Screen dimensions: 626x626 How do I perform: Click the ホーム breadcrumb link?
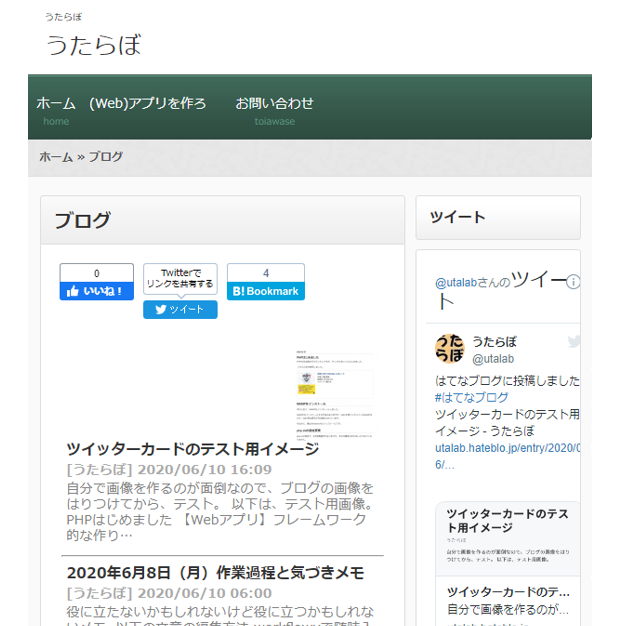click(56, 156)
